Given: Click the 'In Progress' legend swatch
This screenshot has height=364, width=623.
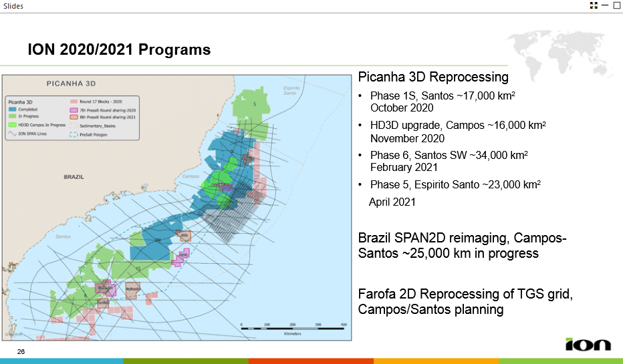Looking at the screenshot, I should click(x=12, y=116).
